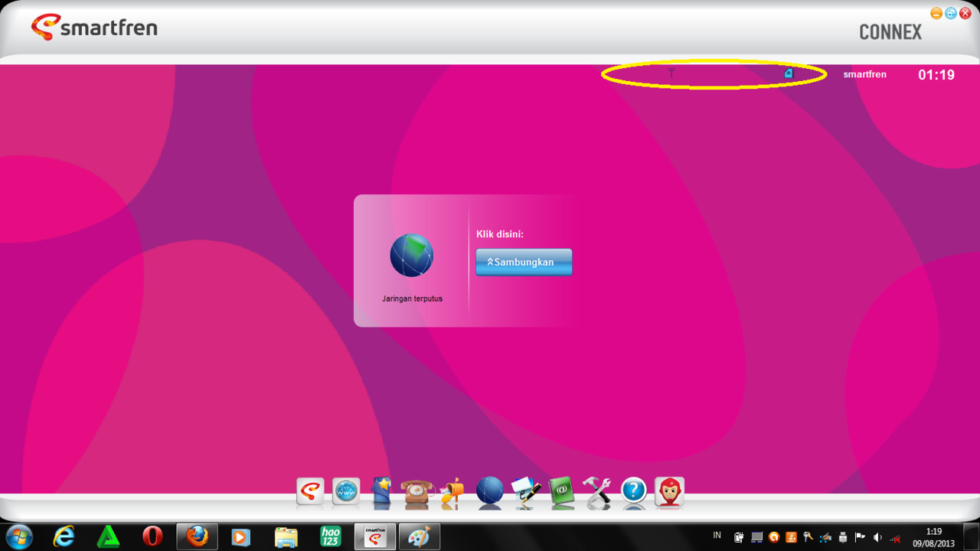The width and height of the screenshot is (980, 551).
Task: Click the orange circular tray icon
Action: tap(774, 537)
